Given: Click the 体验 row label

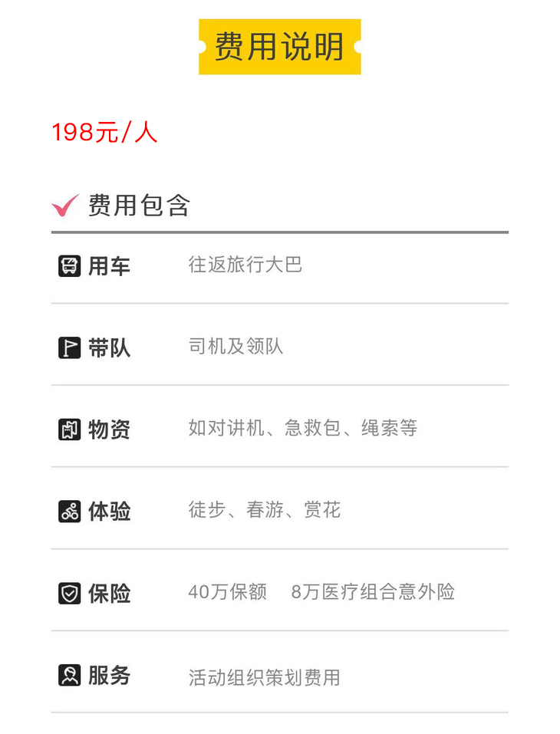Looking at the screenshot, I should 109,512.
